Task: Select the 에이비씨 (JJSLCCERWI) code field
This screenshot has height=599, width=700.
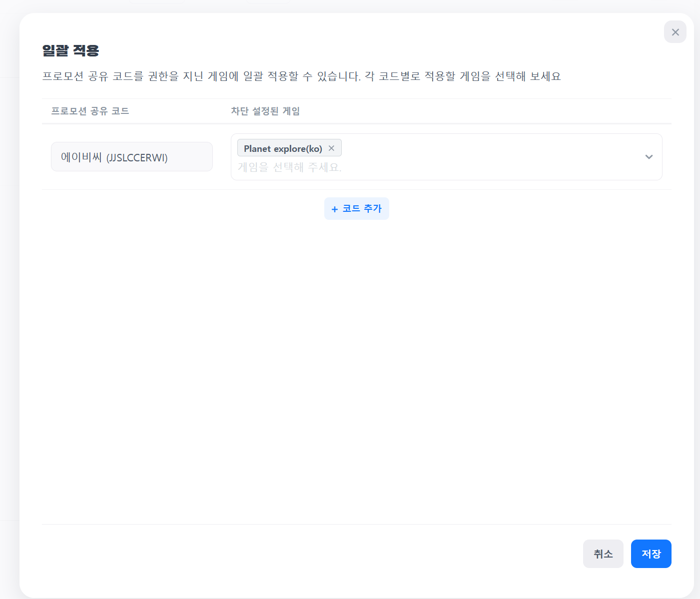Action: [132, 157]
